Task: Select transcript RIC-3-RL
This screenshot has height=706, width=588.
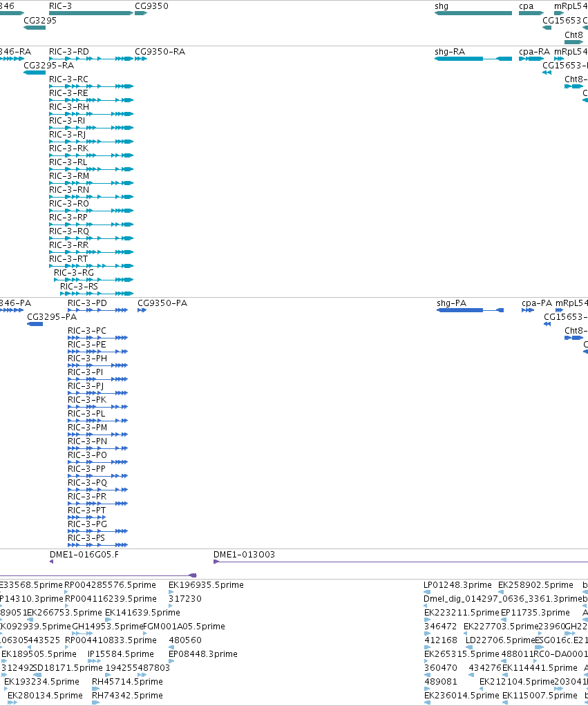Action: [x=68, y=162]
